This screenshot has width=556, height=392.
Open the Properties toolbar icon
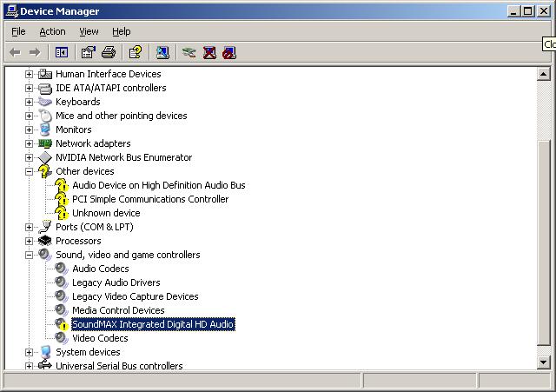point(89,53)
